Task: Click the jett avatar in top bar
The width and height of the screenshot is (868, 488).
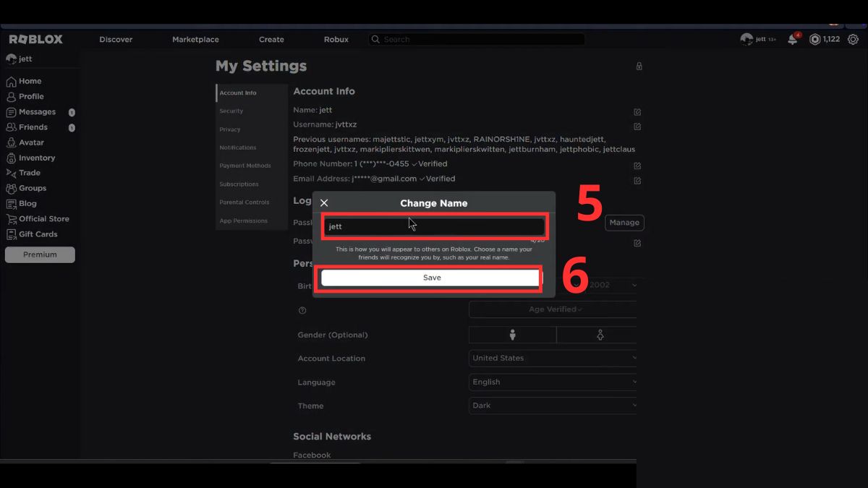Action: 746,39
